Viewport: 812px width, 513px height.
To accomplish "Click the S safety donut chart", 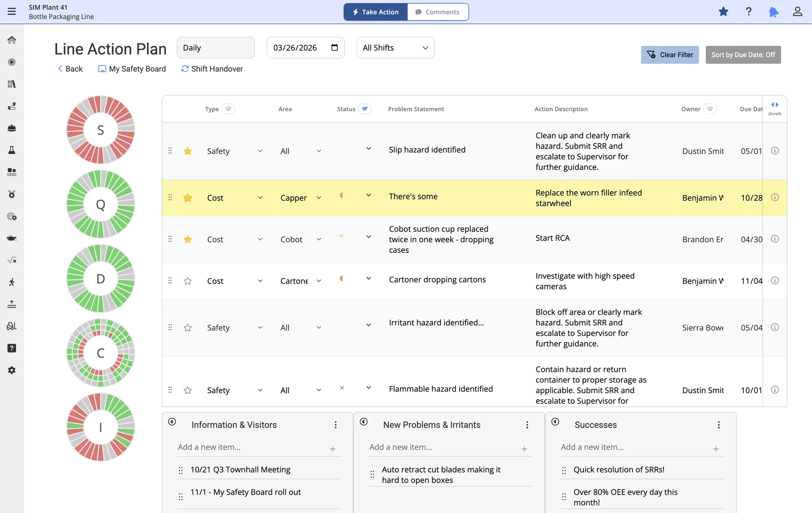I will tap(101, 130).
